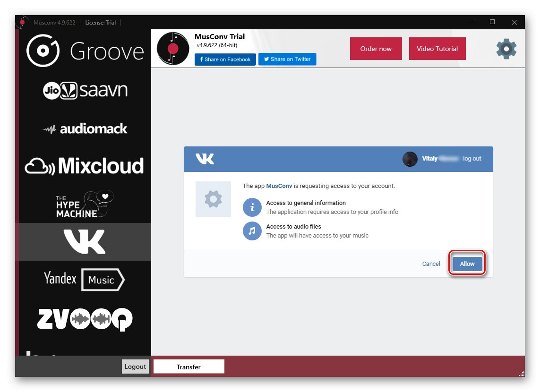Click the window resize grip corner
This screenshot has width=540, height=392.
point(522,374)
